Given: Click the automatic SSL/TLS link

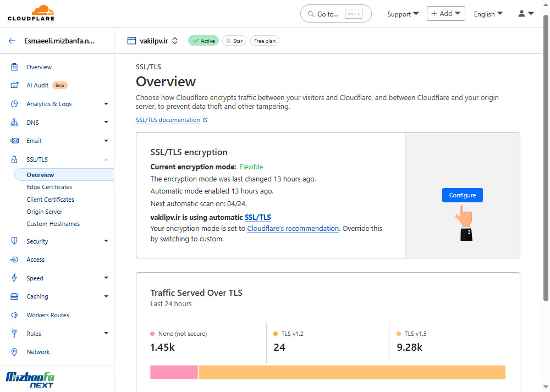Looking at the screenshot, I should pos(258,217).
